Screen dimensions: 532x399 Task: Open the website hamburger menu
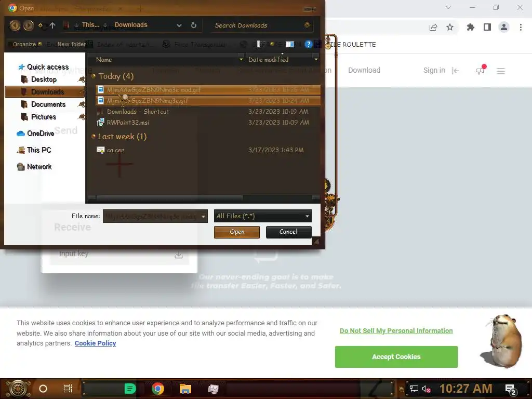[501, 71]
